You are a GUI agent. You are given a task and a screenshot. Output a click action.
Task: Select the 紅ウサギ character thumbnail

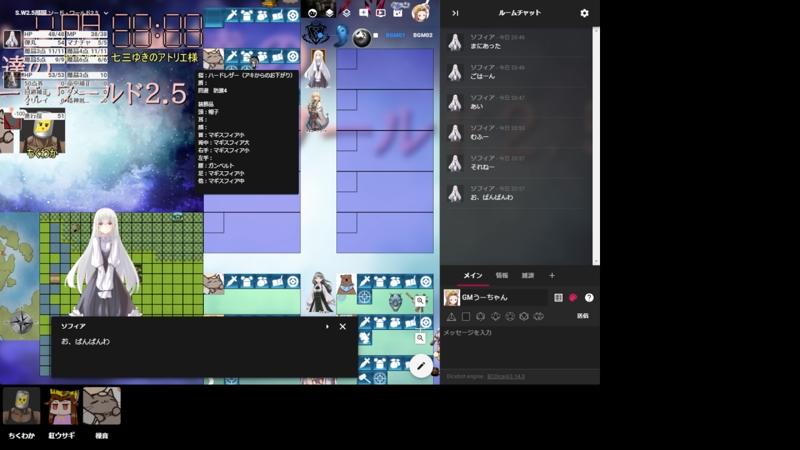[63, 406]
